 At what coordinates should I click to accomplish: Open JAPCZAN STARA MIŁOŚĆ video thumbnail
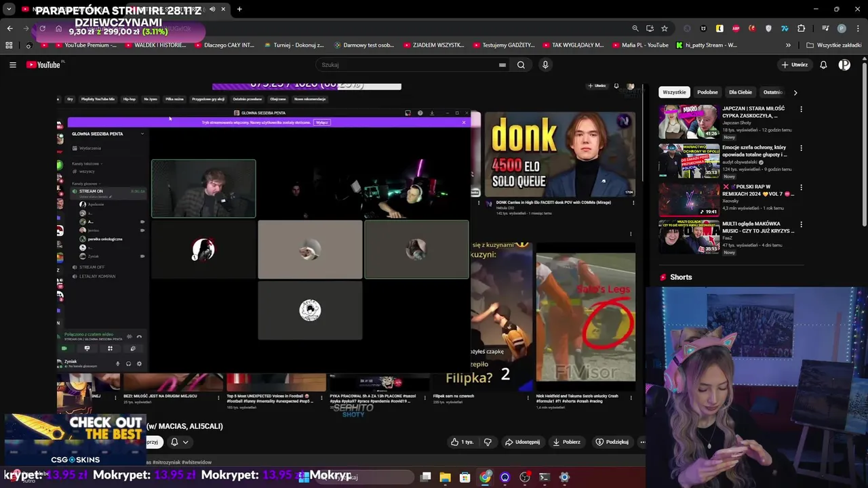click(x=688, y=122)
